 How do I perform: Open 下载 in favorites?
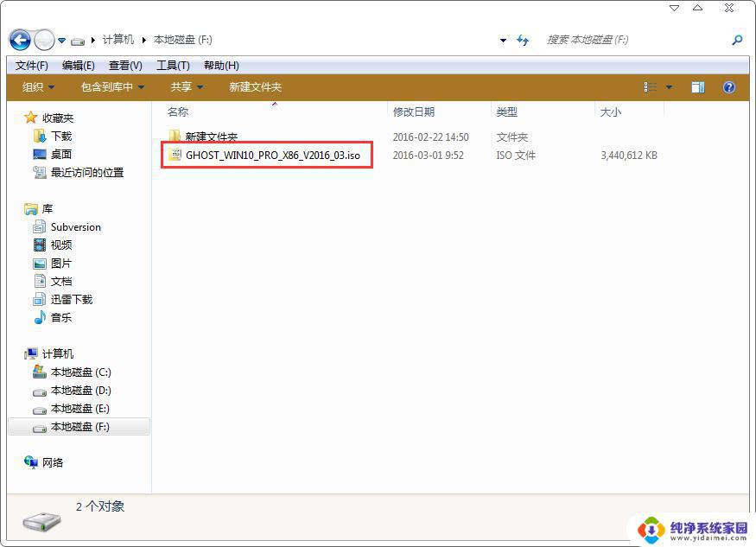click(x=61, y=137)
